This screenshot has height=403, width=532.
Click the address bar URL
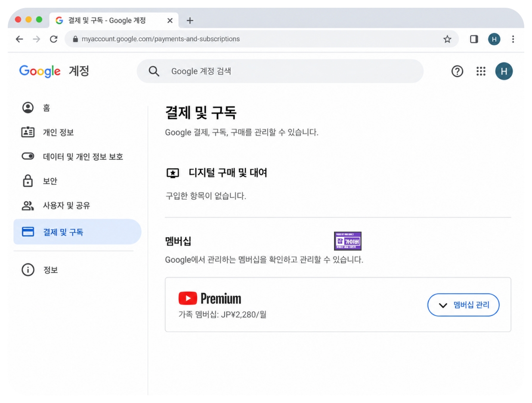coord(161,39)
